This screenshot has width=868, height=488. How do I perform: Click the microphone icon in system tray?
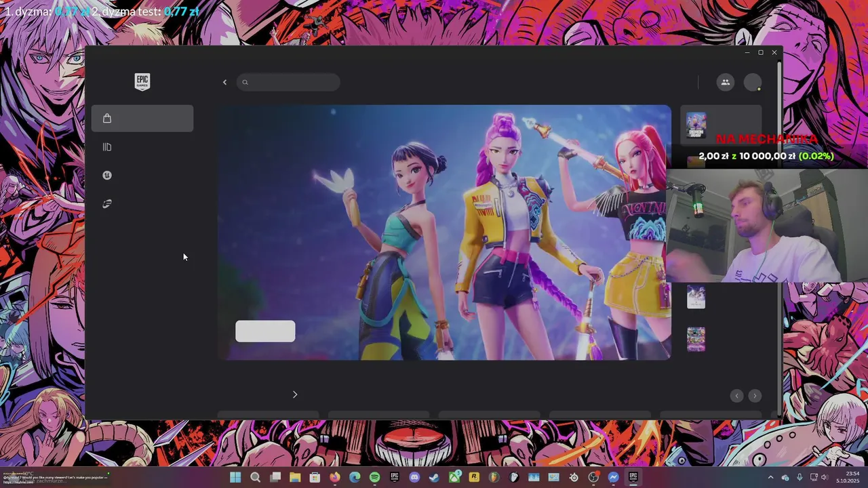pos(800,477)
